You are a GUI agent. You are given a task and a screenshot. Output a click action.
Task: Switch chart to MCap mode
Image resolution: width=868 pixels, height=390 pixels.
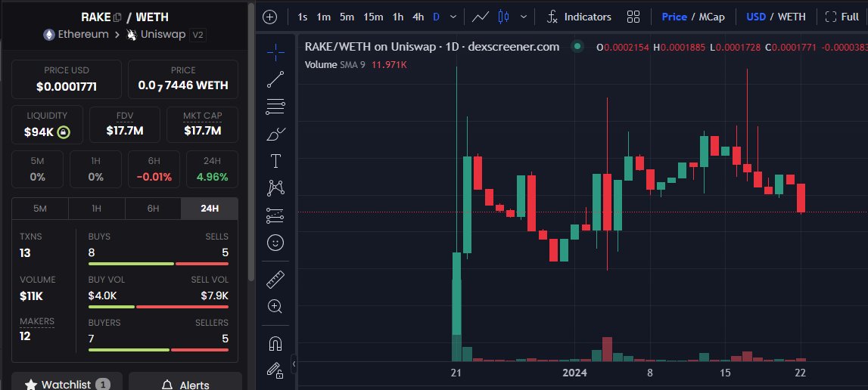(x=711, y=17)
